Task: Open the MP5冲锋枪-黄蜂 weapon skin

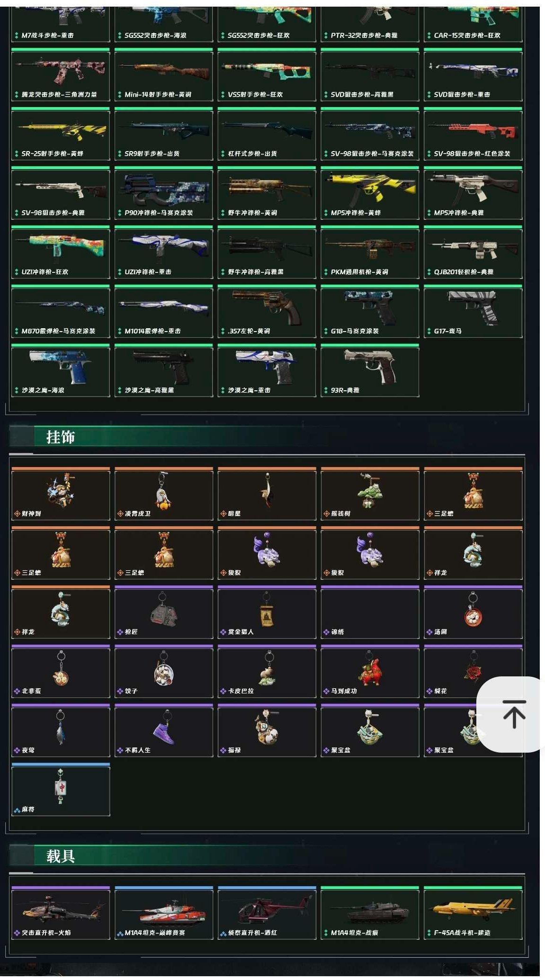Action: [370, 193]
